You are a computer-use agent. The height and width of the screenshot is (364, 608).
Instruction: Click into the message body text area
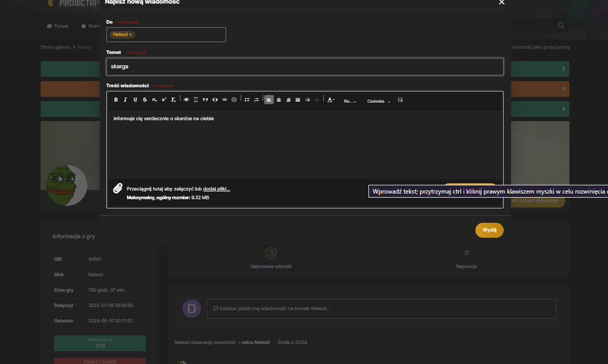coord(305,144)
